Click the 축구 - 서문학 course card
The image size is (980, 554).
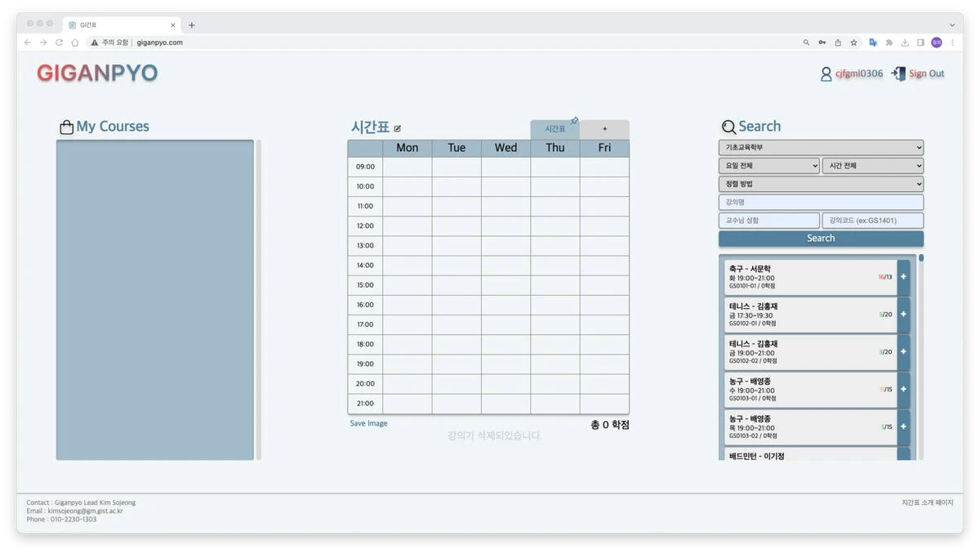click(x=811, y=277)
